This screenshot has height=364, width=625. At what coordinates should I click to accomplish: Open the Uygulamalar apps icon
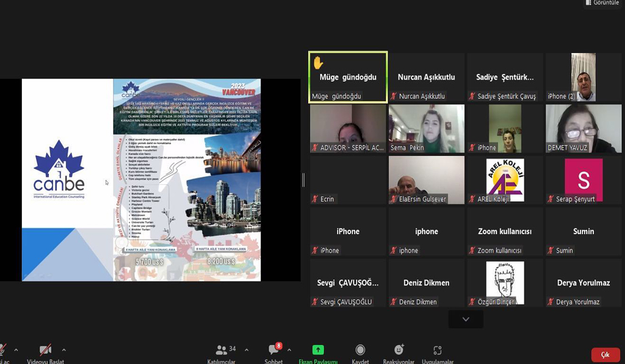[x=437, y=350]
